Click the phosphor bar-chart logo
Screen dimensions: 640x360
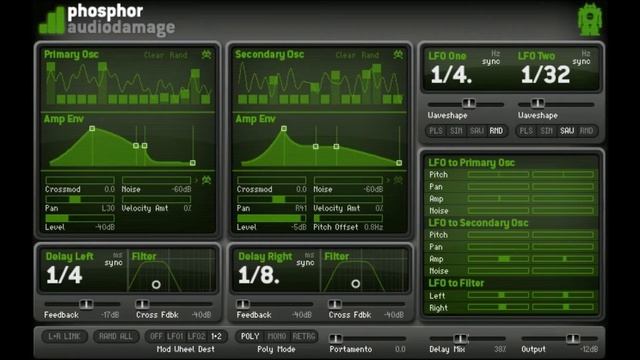52,21
